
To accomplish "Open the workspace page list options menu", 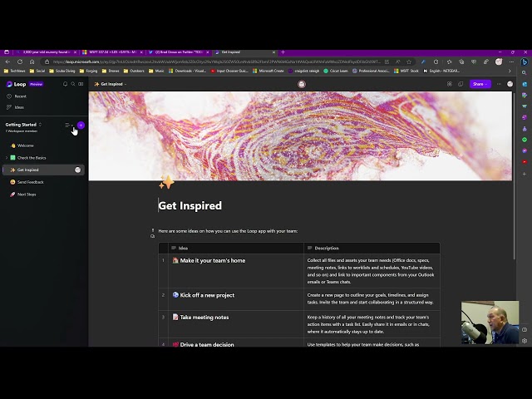I will pyautogui.click(x=69, y=126).
